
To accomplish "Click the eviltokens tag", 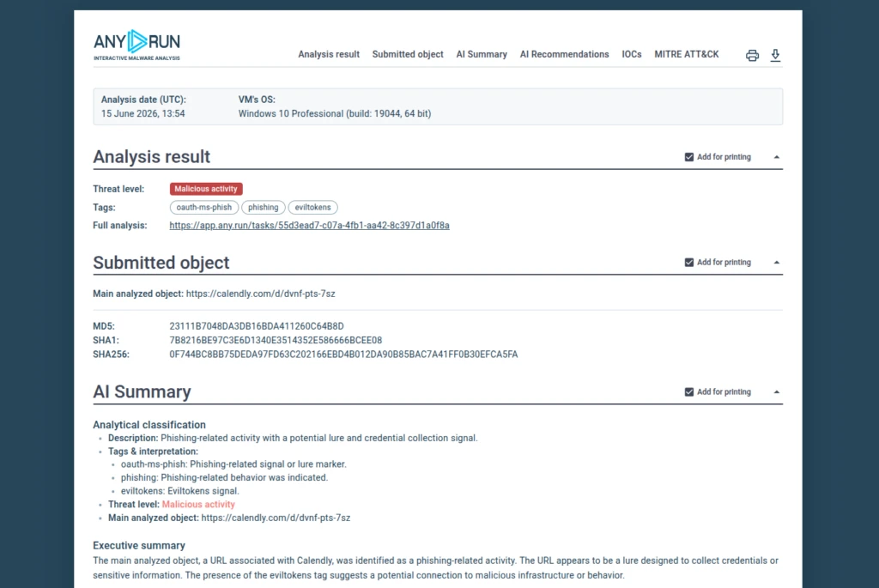I will pyautogui.click(x=312, y=208).
